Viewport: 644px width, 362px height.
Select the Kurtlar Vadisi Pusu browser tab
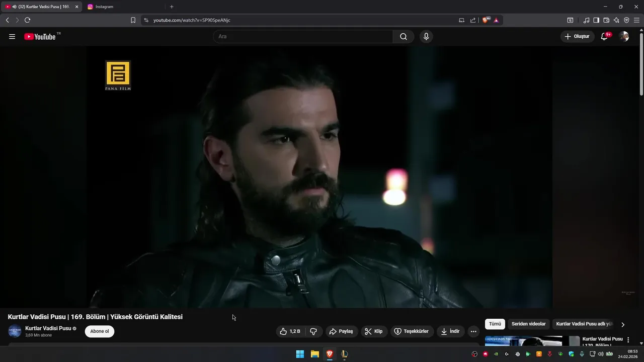tap(40, 7)
